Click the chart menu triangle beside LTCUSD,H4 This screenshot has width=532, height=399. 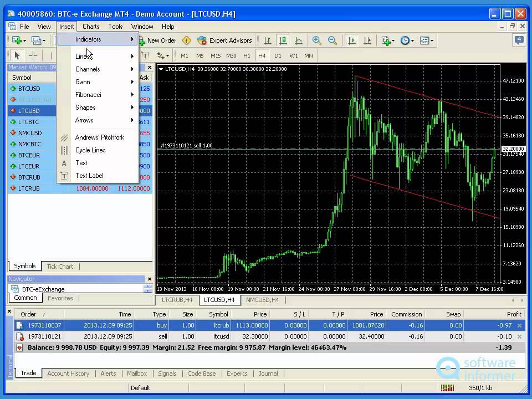(x=161, y=69)
